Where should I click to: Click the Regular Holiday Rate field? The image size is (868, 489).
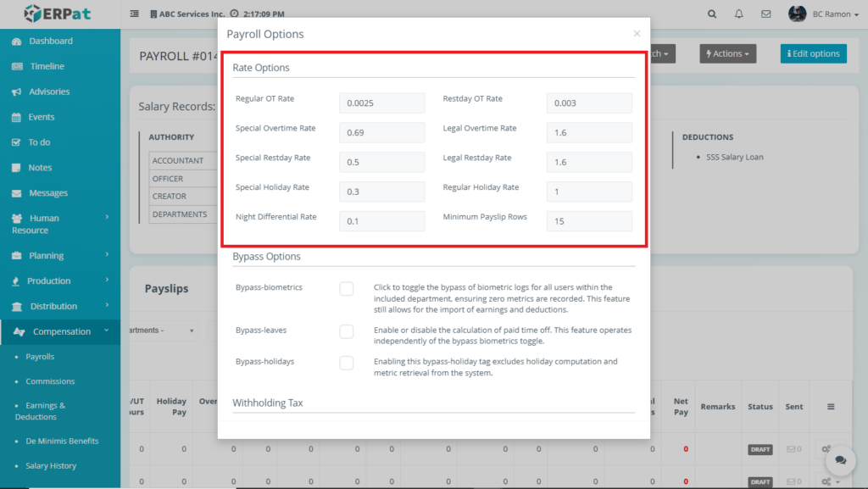point(589,192)
